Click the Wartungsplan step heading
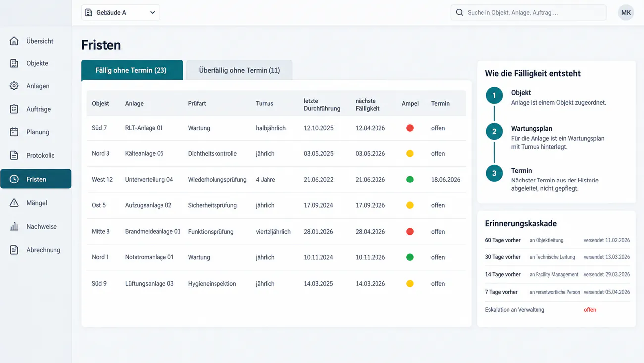Image resolution: width=644 pixels, height=363 pixels. click(x=532, y=128)
